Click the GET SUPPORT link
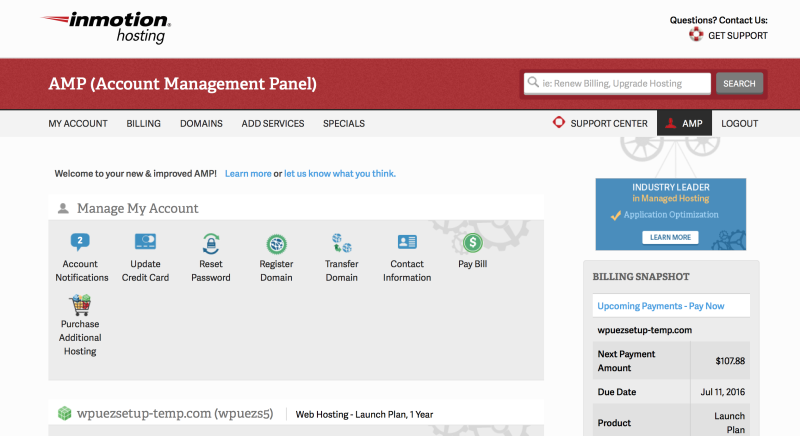800x436 pixels. (x=738, y=36)
